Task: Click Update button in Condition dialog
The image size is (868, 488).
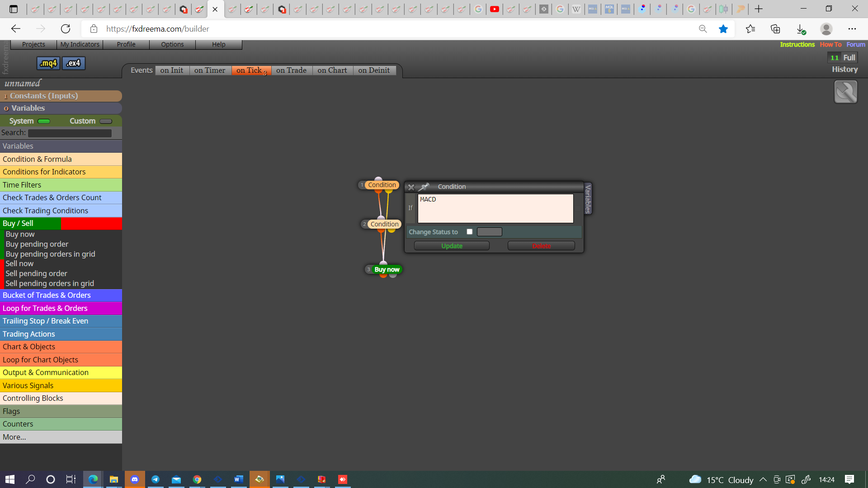Action: click(452, 246)
